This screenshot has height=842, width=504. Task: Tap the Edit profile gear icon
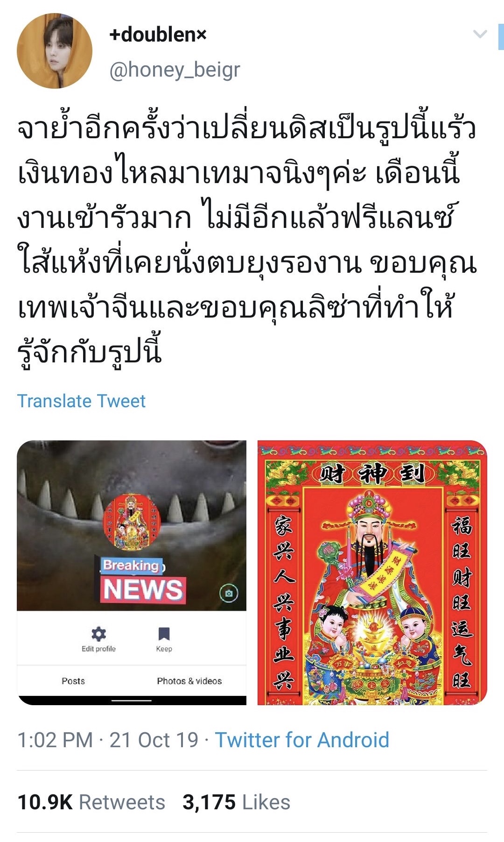pyautogui.click(x=98, y=634)
